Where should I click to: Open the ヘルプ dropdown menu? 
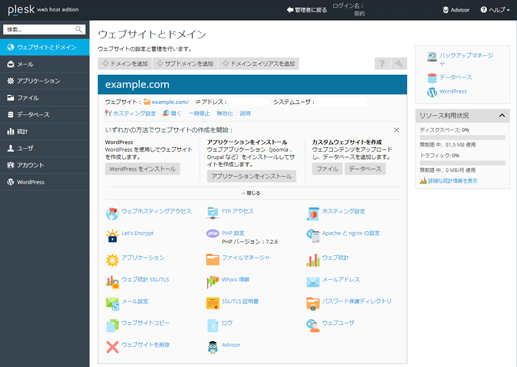[495, 10]
